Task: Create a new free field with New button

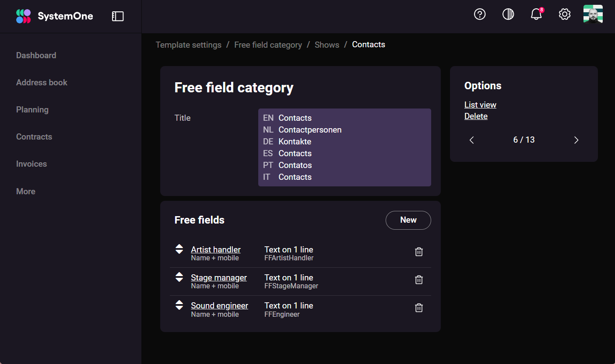Action: [408, 220]
